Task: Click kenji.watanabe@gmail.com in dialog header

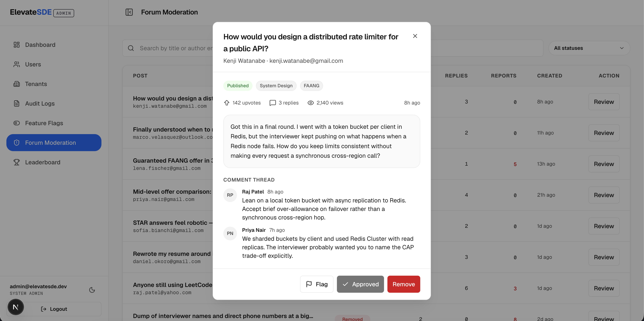Action: tap(306, 61)
